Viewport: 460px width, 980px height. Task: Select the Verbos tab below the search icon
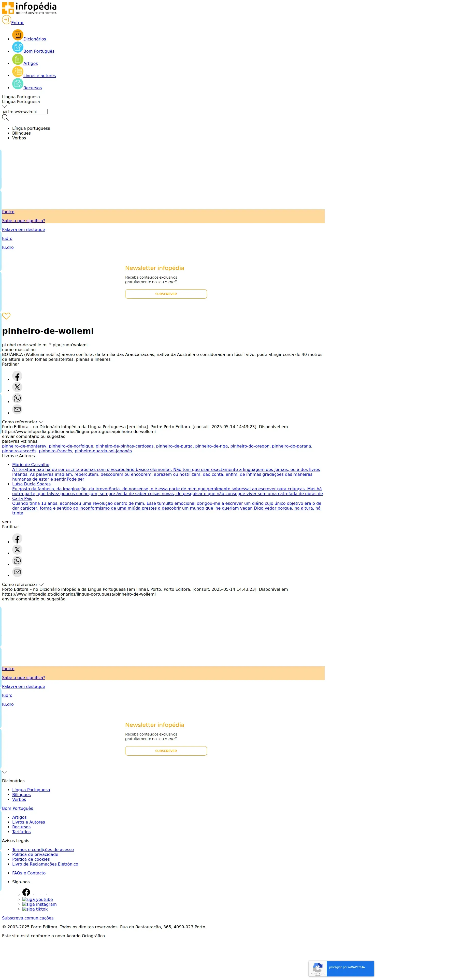pos(19,138)
